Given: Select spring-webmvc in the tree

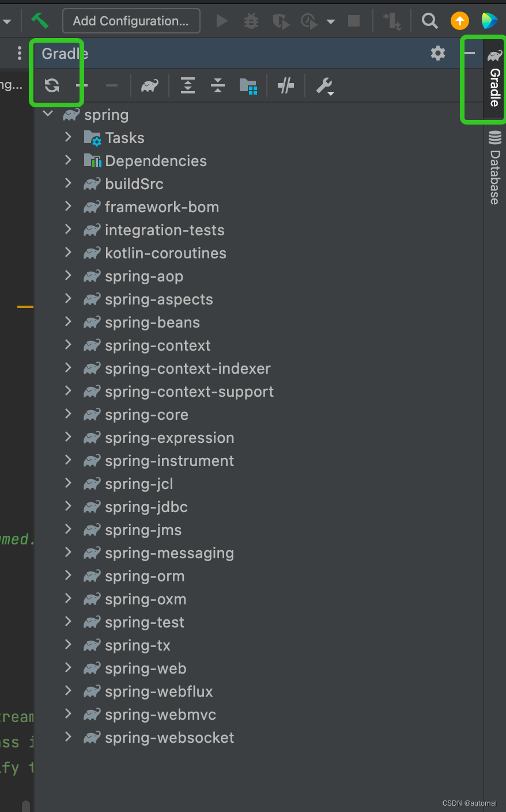Looking at the screenshot, I should click(x=160, y=715).
